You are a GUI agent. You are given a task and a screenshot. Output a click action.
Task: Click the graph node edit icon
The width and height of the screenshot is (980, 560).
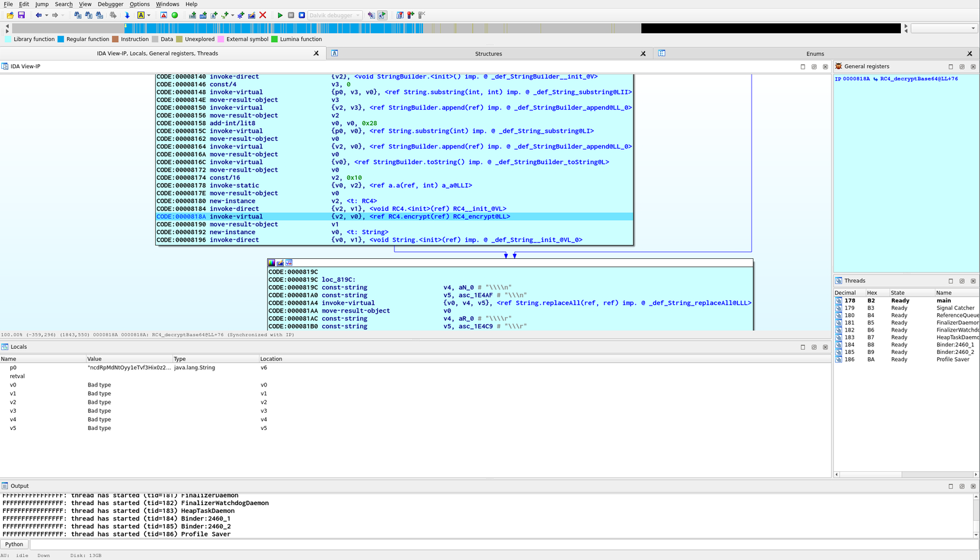280,263
